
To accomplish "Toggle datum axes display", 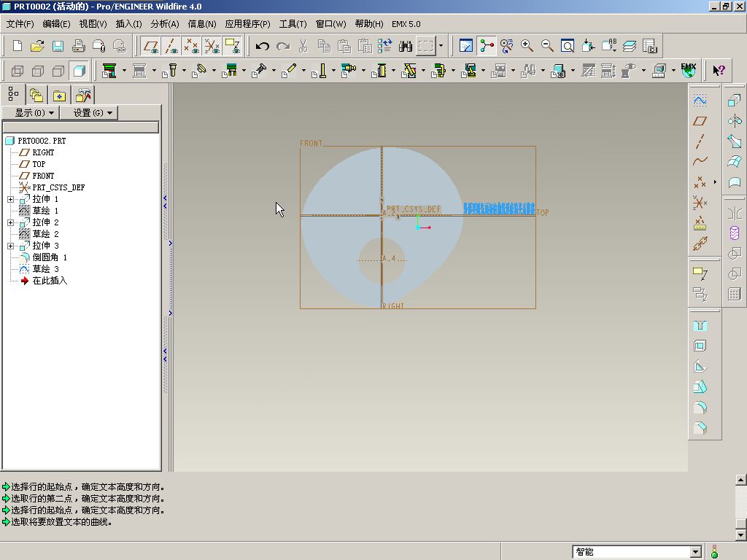I will [x=171, y=46].
